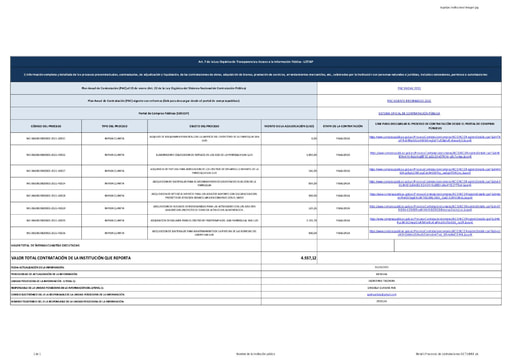Open the download link in the first process row
512x362 pixels.
pyautogui.click(x=435, y=139)
